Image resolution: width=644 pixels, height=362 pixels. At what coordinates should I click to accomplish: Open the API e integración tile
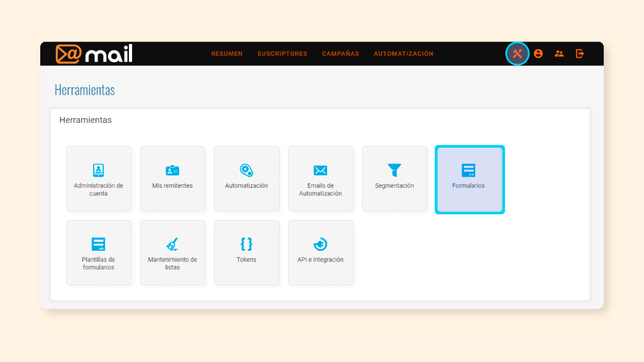tap(320, 253)
